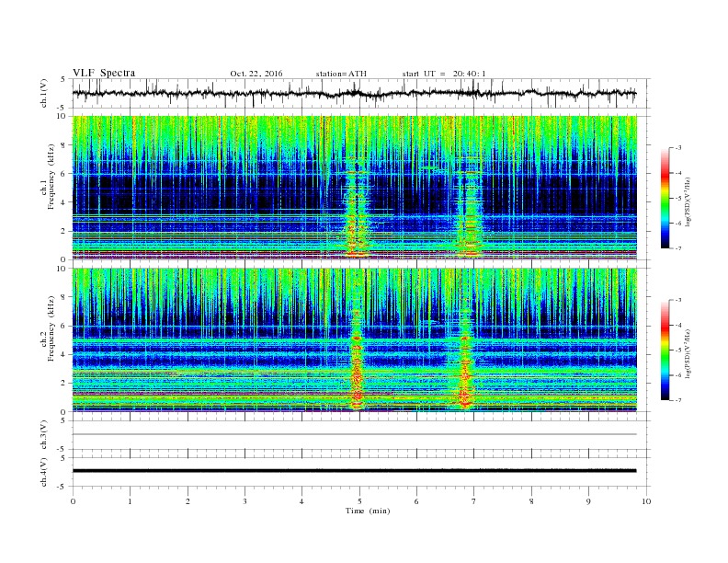Click the ch.2 spectrogram color bar

(x=665, y=350)
